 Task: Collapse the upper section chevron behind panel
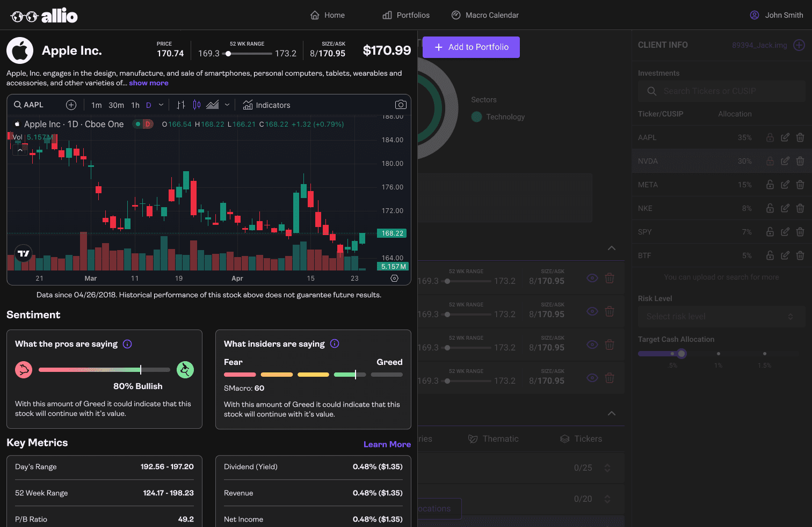click(x=612, y=248)
